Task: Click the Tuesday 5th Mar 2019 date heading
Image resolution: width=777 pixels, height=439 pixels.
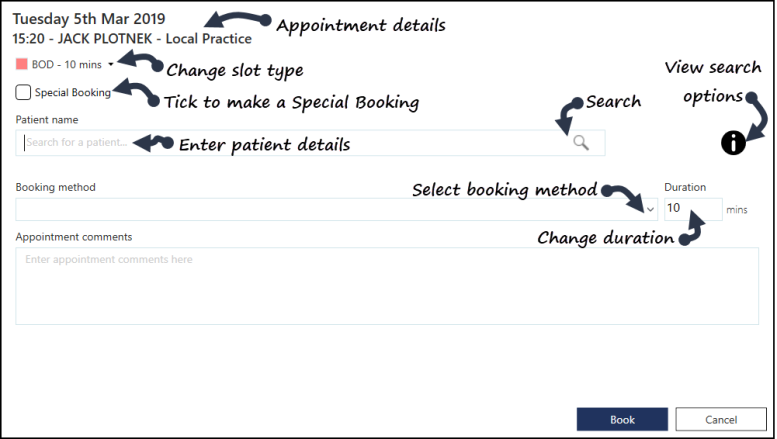Action: pyautogui.click(x=89, y=19)
